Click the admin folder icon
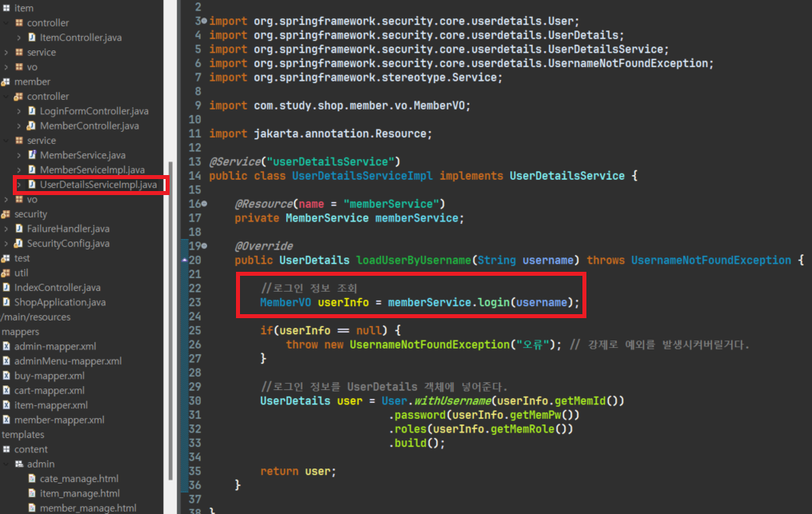The image size is (812, 514). [18, 464]
